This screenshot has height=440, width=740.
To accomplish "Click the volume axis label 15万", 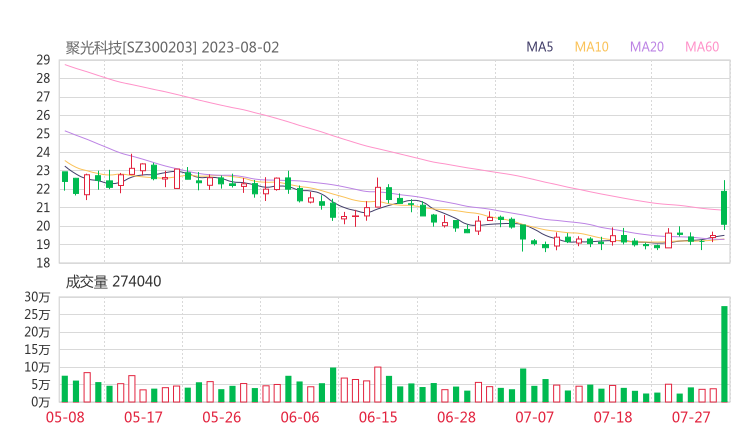I will 37,350.
